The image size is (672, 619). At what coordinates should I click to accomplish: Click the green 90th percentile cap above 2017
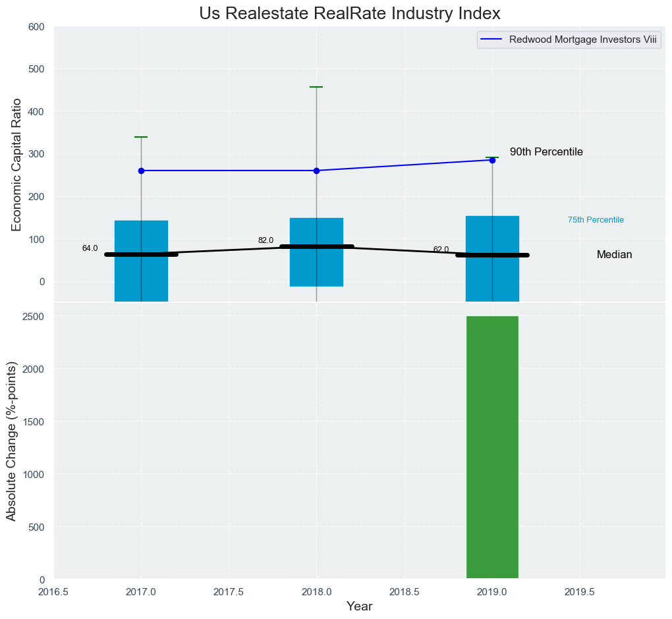141,137
